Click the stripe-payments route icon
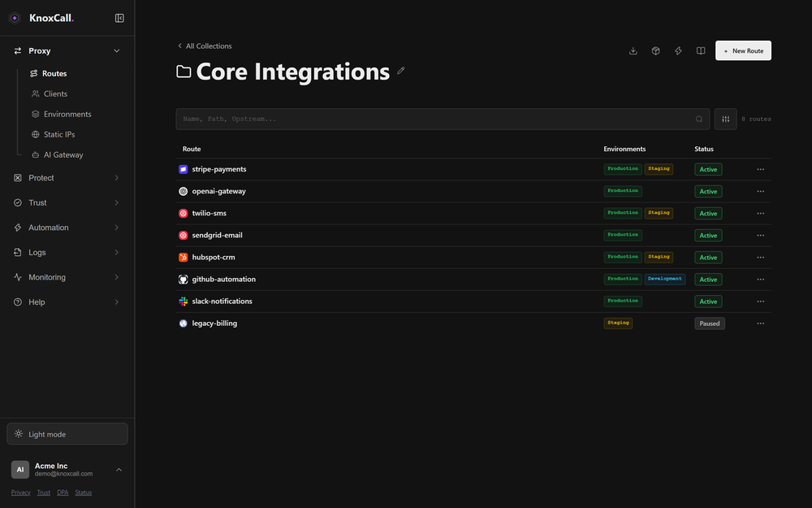Image resolution: width=812 pixels, height=508 pixels. (183, 169)
